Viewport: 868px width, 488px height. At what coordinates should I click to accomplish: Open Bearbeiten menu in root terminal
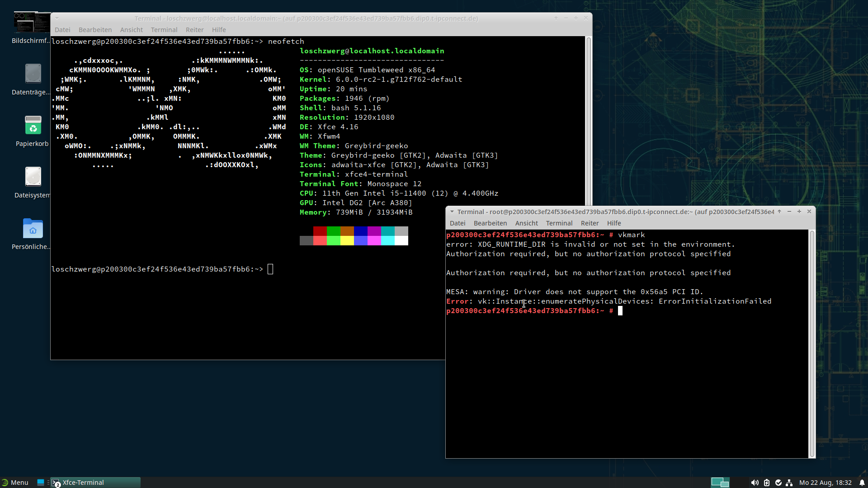(x=490, y=223)
